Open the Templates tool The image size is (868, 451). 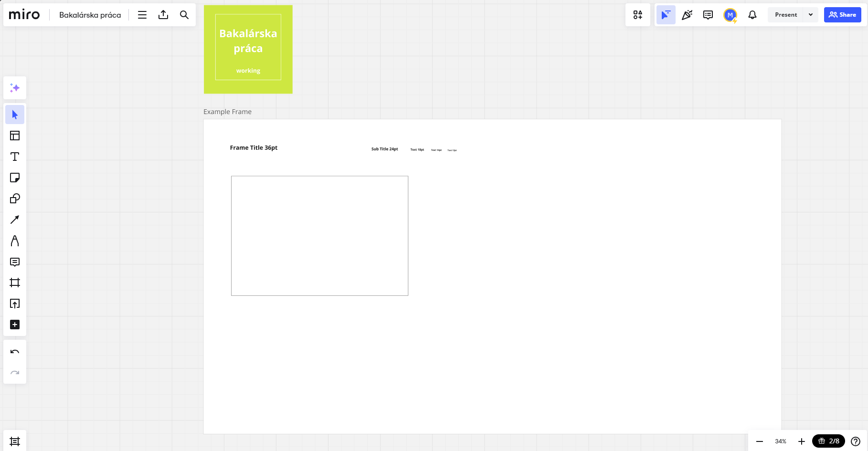(15, 136)
